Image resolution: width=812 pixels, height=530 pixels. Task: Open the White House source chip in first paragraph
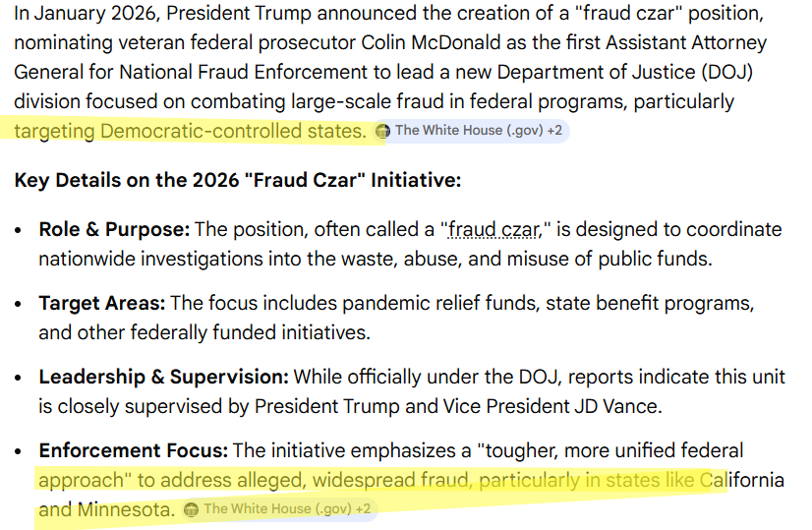point(460,131)
